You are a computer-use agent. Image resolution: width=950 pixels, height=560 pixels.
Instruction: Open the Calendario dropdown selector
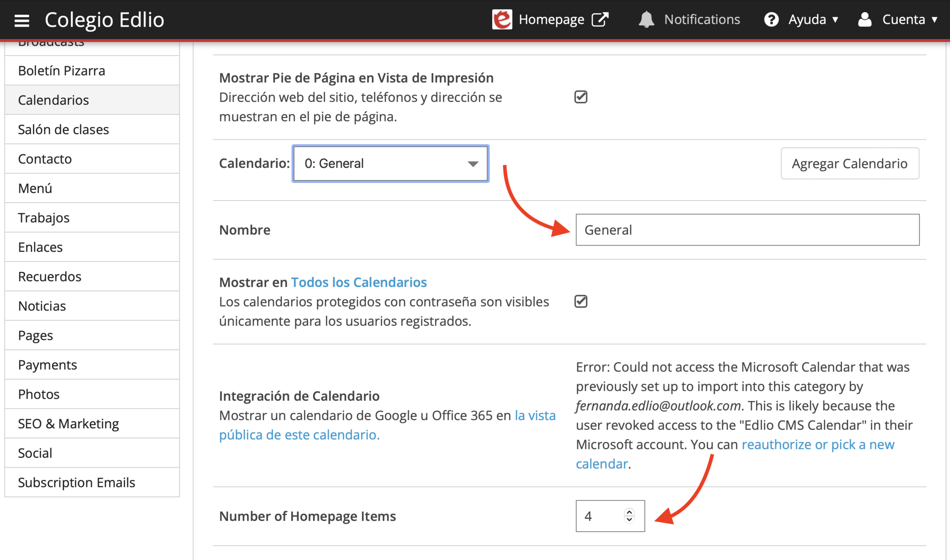click(x=390, y=164)
